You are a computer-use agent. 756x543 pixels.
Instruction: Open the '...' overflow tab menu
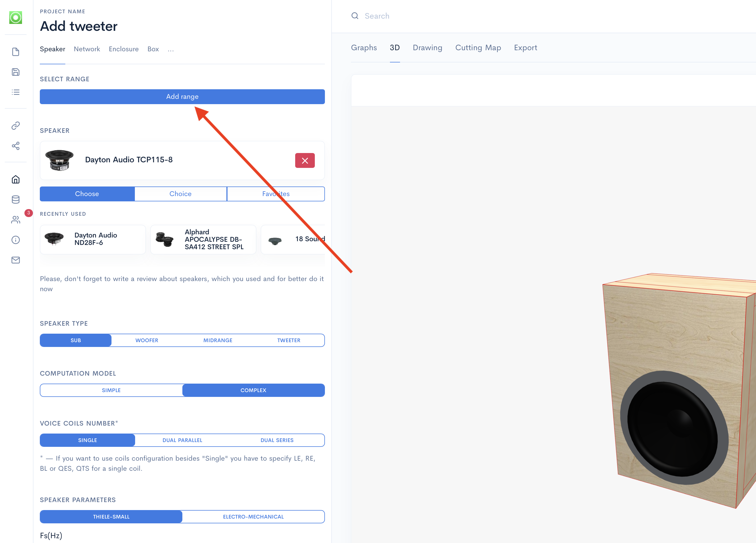[171, 49]
